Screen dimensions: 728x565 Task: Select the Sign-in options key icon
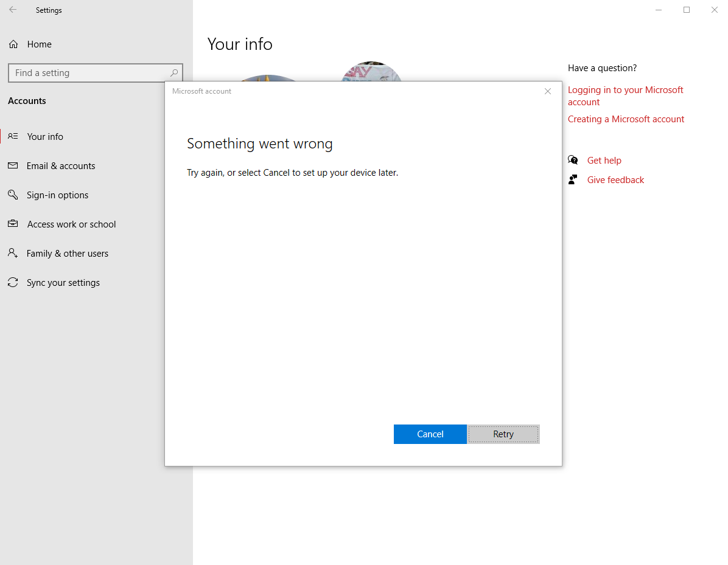point(13,195)
